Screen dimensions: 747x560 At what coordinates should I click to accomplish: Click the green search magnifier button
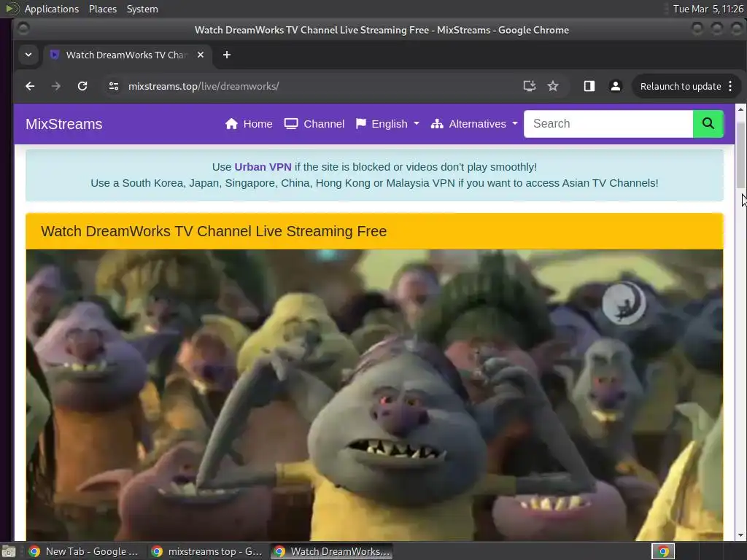(708, 124)
